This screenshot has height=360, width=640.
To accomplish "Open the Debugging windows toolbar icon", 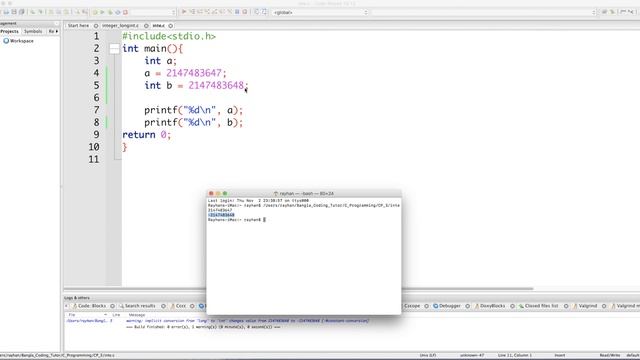I will pos(257,12).
